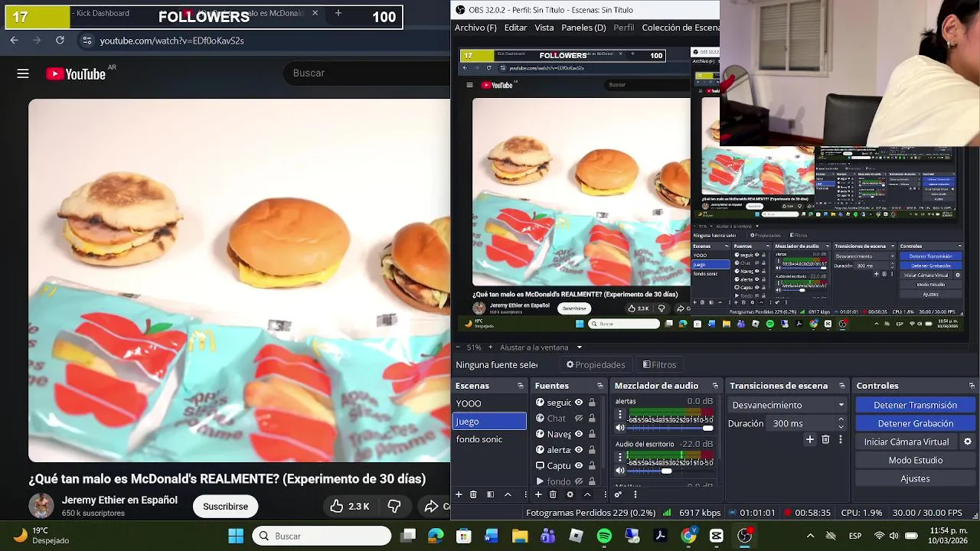Undock the Transiciones de escena panel

pos(841,386)
